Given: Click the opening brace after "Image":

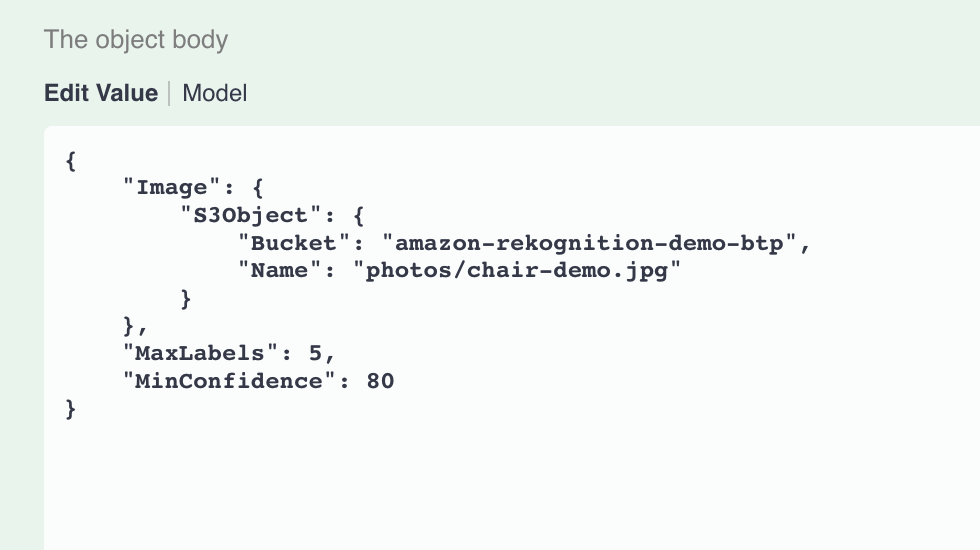Looking at the screenshot, I should pyautogui.click(x=258, y=188).
